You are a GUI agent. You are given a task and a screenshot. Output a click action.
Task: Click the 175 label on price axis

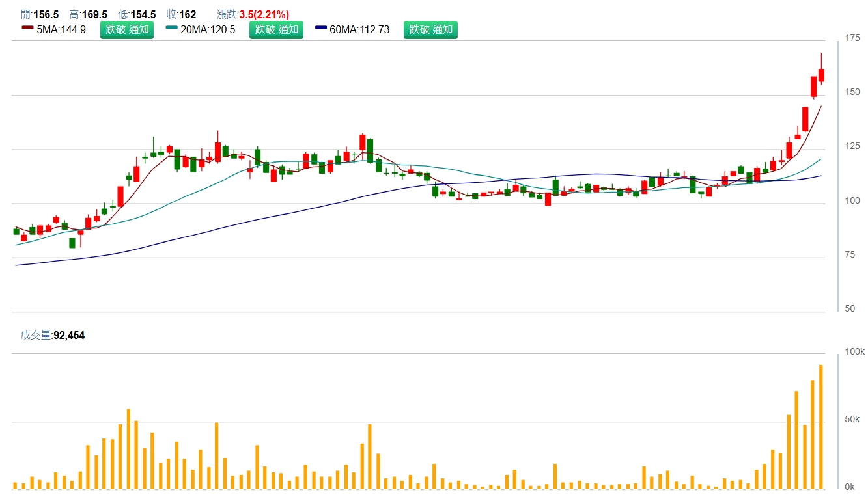(852, 38)
